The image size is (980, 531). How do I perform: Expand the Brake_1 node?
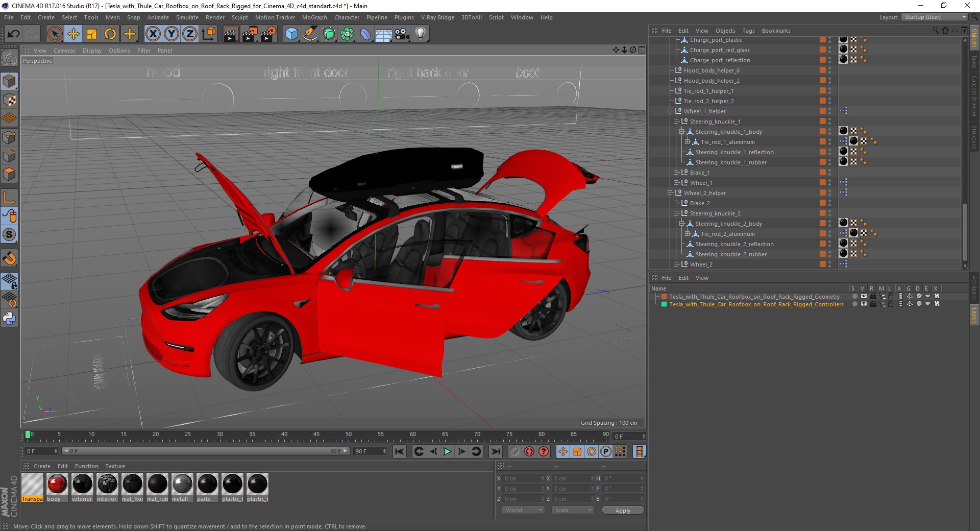pyautogui.click(x=676, y=173)
